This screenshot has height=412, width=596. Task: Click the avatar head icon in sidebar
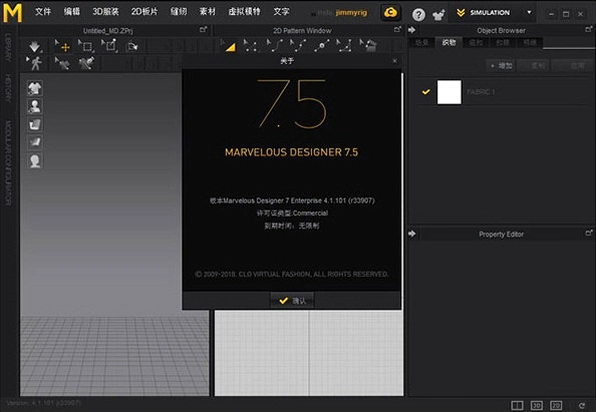[x=35, y=161]
